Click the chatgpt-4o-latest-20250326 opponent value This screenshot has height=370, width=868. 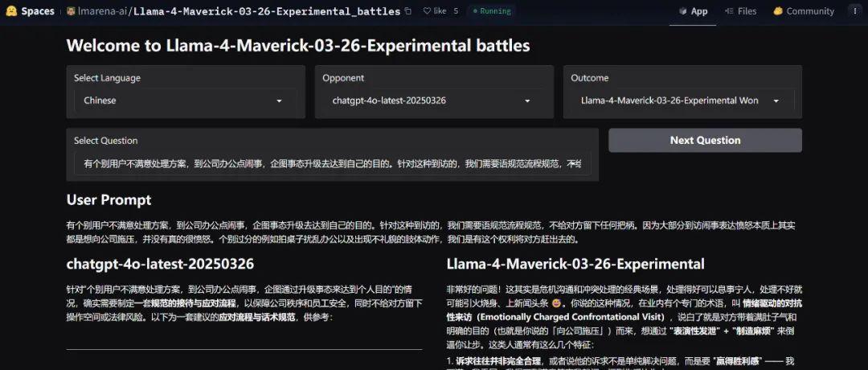[389, 101]
